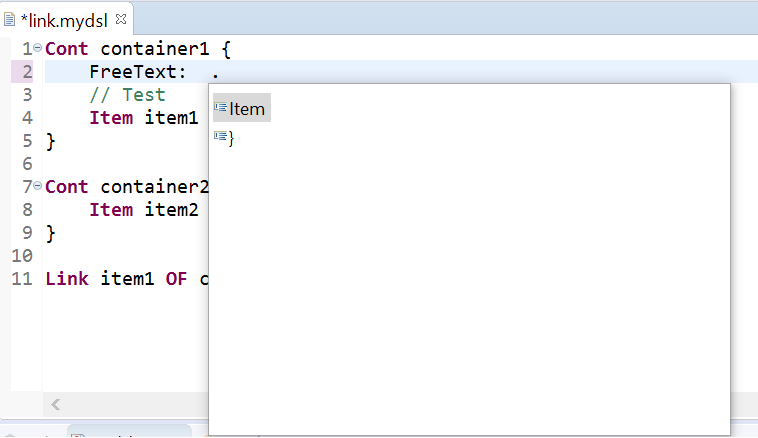Collapse the container1 code fold on line 1
Screen dimensions: 758x438
click(x=38, y=48)
